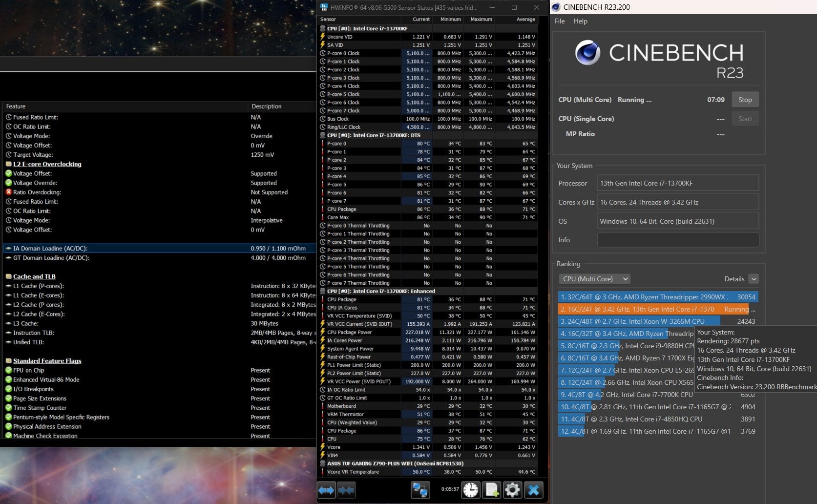Open HWiNFO sensor settings gear icon
Screen dimensions: 817x504
(512, 490)
